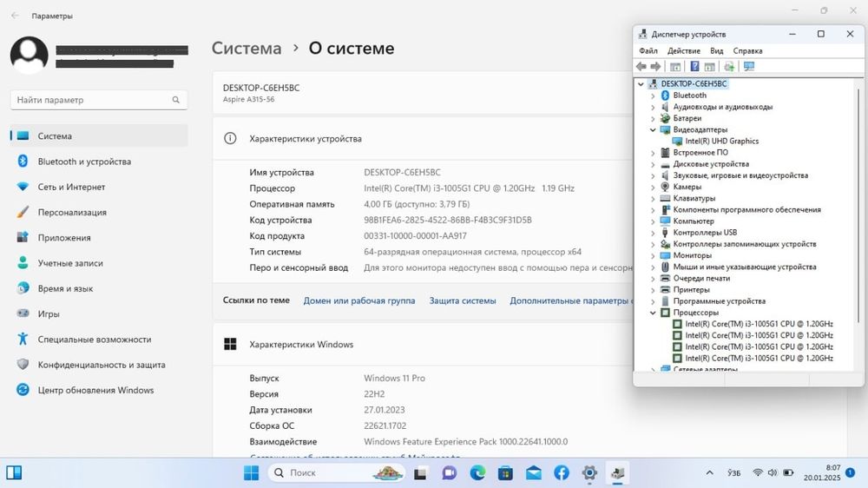Select the Программные устройства entry

(719, 300)
